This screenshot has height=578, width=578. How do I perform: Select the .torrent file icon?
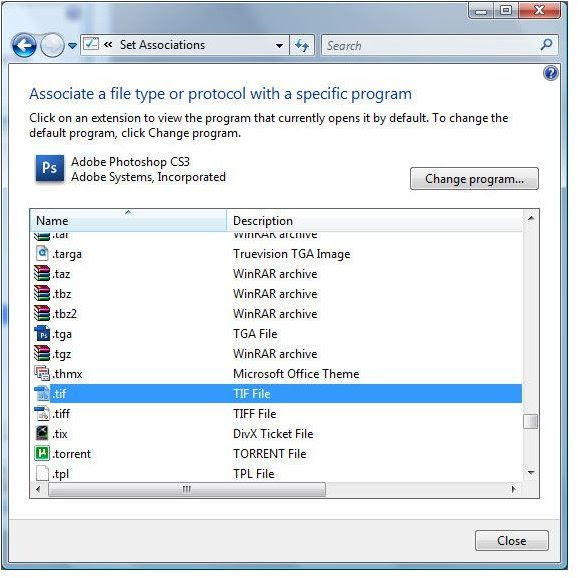pyautogui.click(x=42, y=453)
